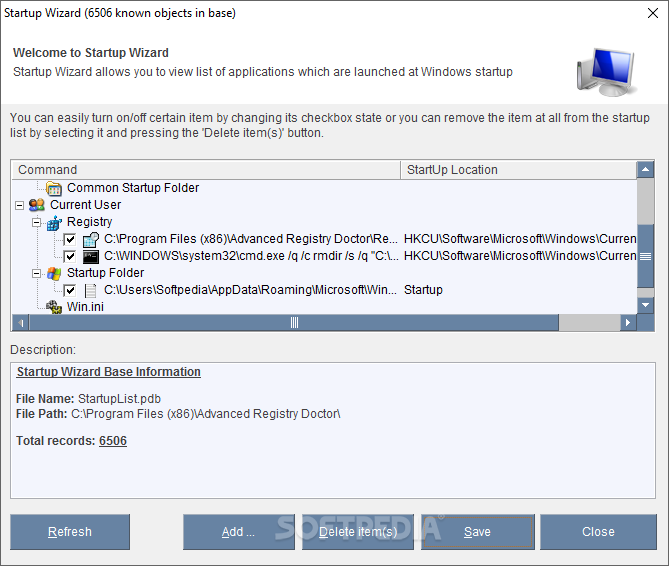Click the horizontal scrollbar right arrow
The image size is (669, 566).
point(628,322)
